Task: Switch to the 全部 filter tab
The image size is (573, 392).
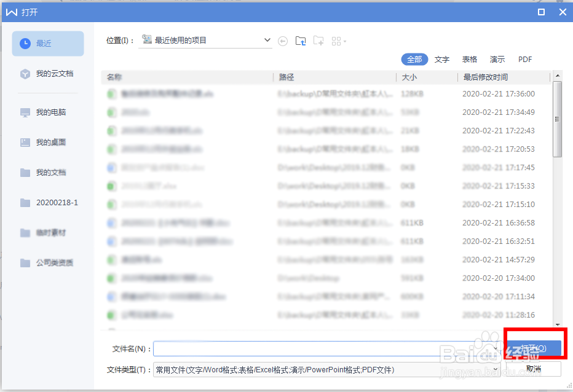Action: click(414, 59)
